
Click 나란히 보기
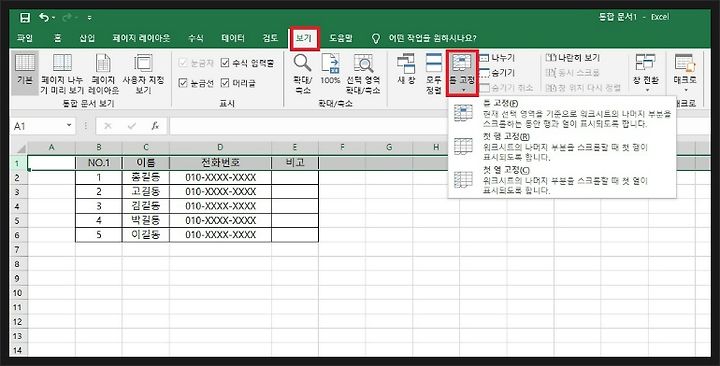point(573,58)
